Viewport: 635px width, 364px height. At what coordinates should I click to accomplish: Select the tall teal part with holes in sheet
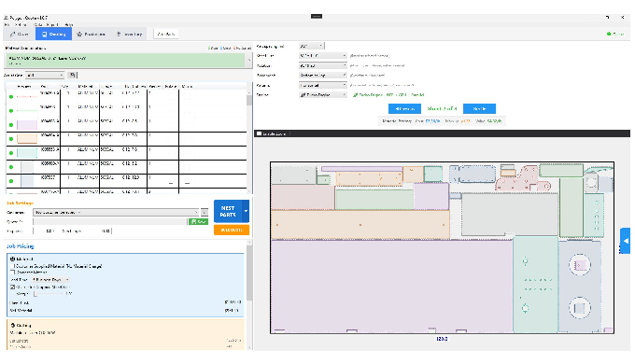pyautogui.click(x=535, y=285)
